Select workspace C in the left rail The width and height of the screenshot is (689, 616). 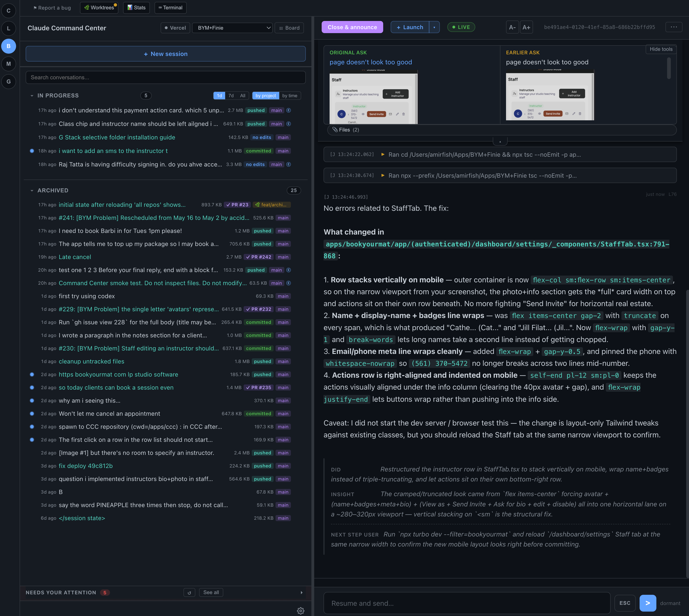click(x=8, y=10)
